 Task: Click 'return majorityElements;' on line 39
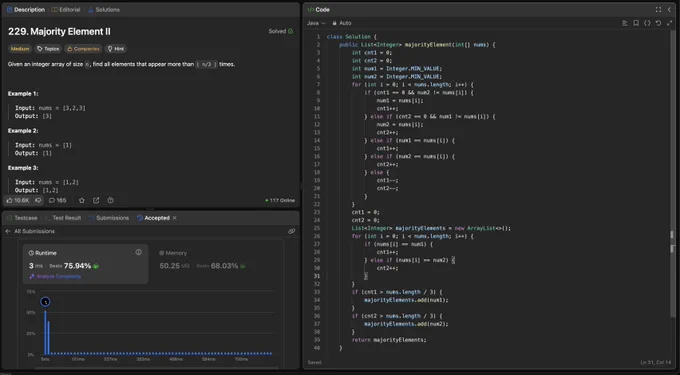389,340
